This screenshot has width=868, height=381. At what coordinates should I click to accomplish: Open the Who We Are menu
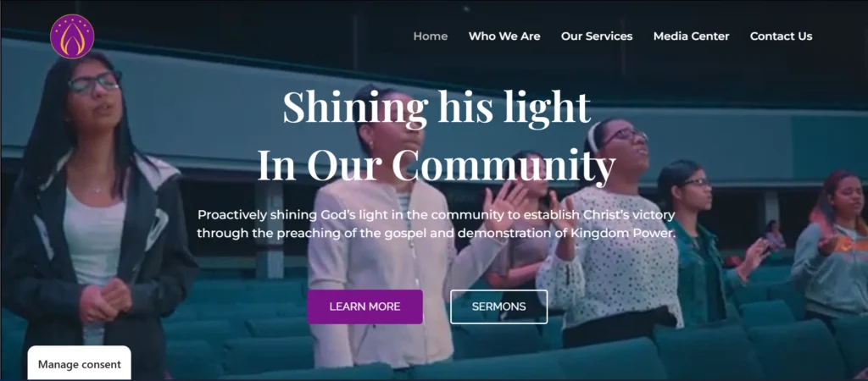[504, 36]
